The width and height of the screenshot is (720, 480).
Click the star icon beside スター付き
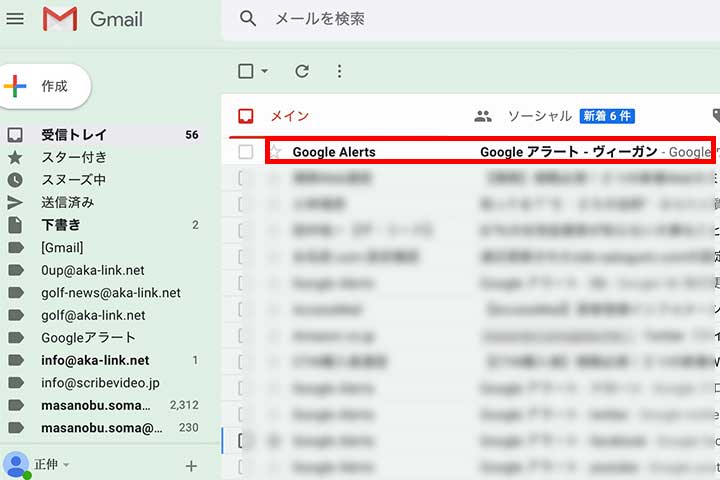[15, 157]
